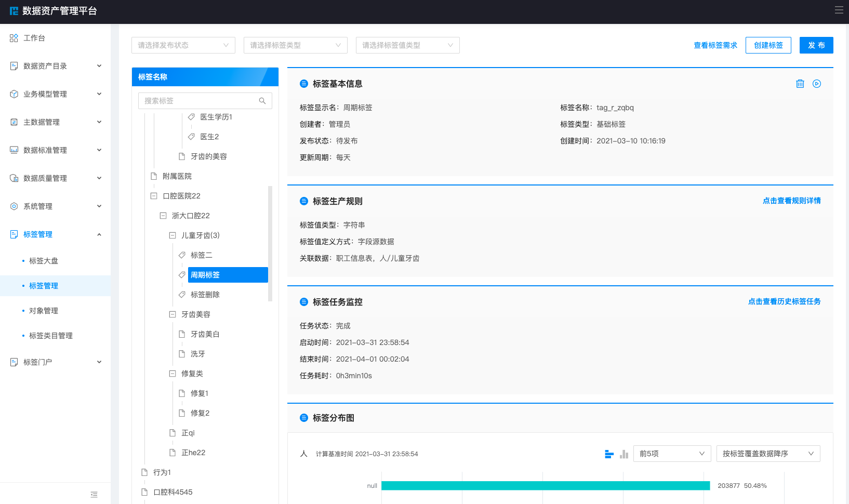Click the file icon beside 行为1
The height and width of the screenshot is (504, 849).
point(144,472)
